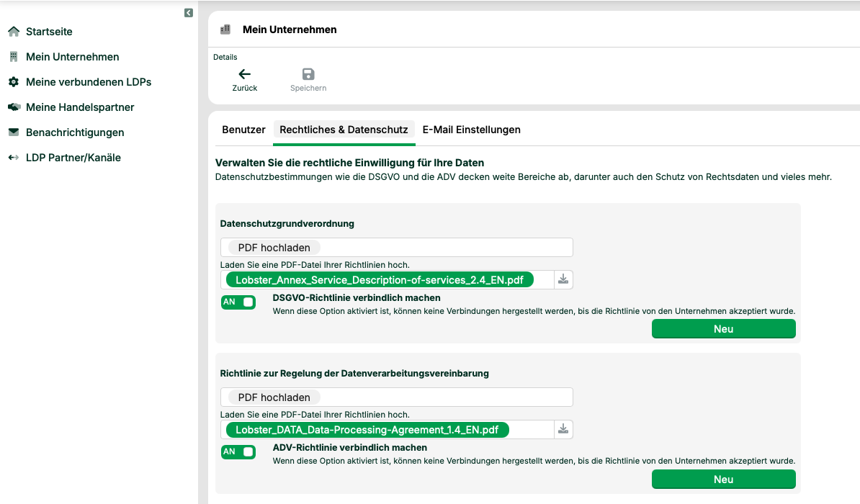Viewport: 860px width, 504px height.
Task: Open the E-Mail Einstellungen tab
Action: [x=472, y=130]
